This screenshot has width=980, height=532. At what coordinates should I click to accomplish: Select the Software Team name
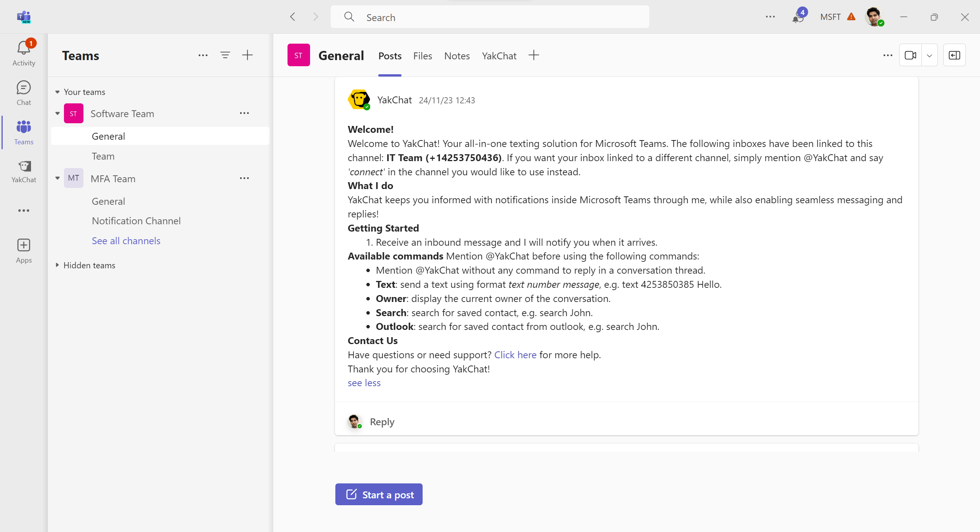(122, 114)
